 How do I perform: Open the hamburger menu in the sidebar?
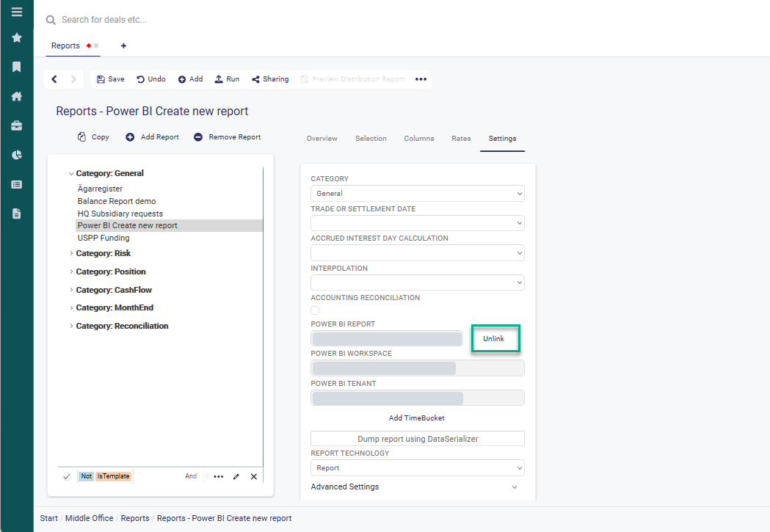[17, 11]
